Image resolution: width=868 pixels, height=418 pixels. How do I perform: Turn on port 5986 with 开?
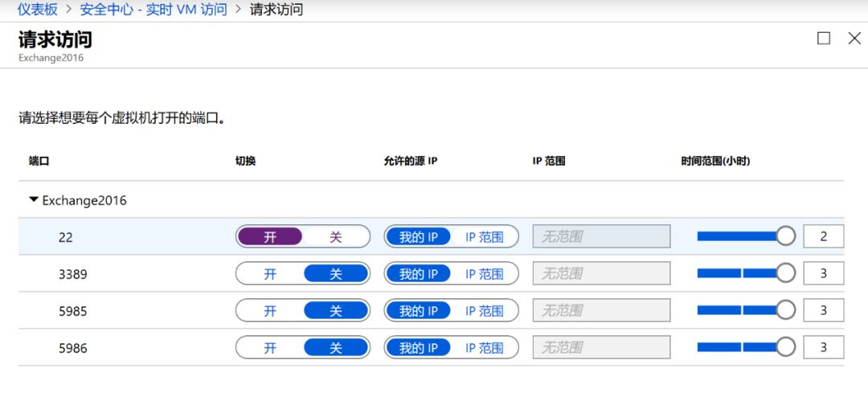coord(270,348)
